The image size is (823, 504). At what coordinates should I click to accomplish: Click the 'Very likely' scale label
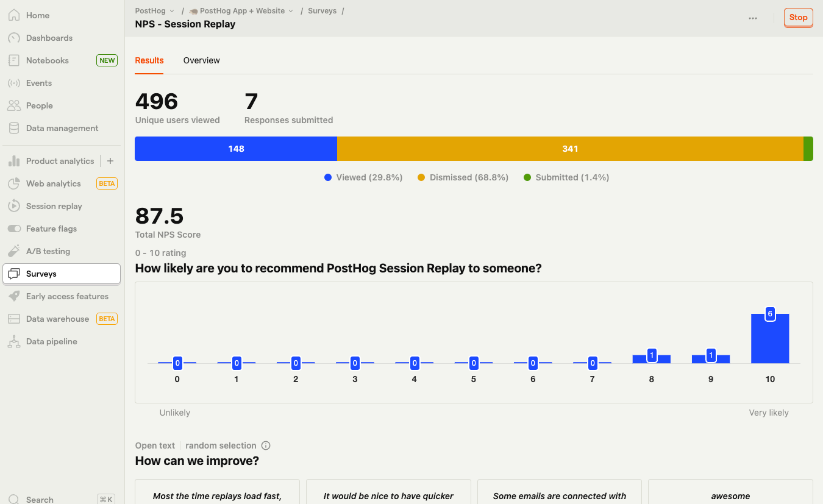[x=769, y=413]
